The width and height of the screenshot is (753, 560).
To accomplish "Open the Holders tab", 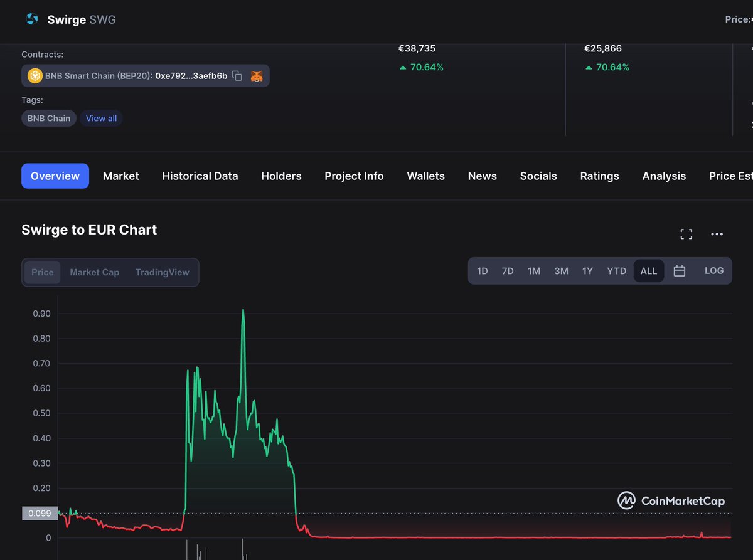I will (281, 176).
